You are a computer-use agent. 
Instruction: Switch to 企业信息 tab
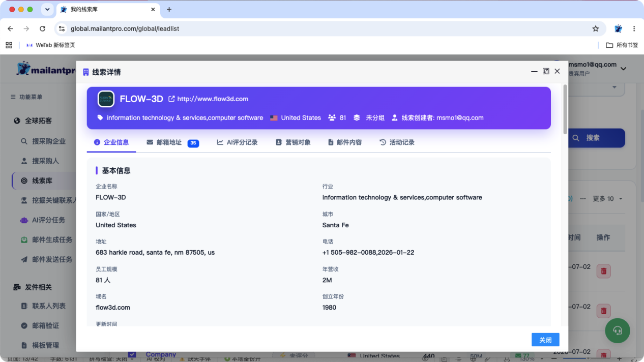point(111,142)
